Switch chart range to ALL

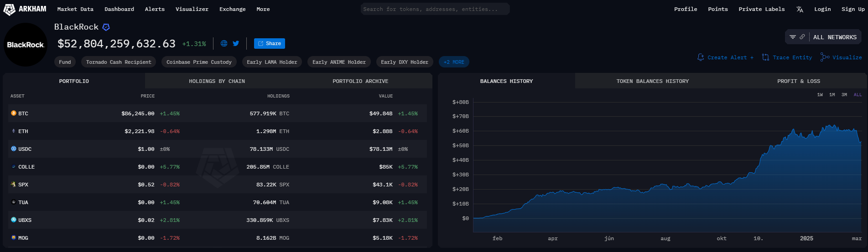[858, 95]
